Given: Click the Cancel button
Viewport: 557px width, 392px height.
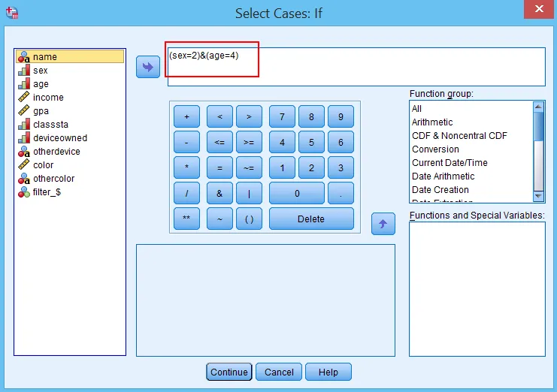Looking at the screenshot, I should (x=279, y=372).
